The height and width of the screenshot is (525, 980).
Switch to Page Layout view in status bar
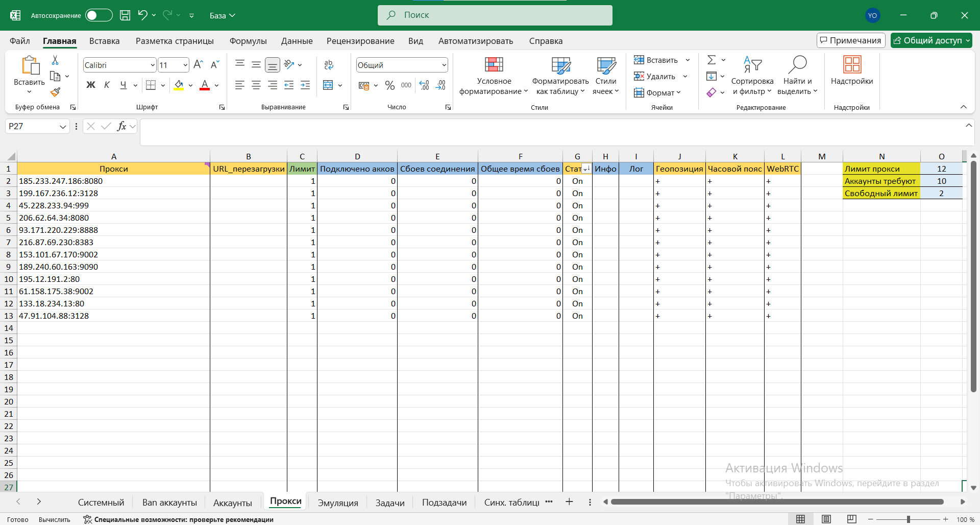click(826, 519)
